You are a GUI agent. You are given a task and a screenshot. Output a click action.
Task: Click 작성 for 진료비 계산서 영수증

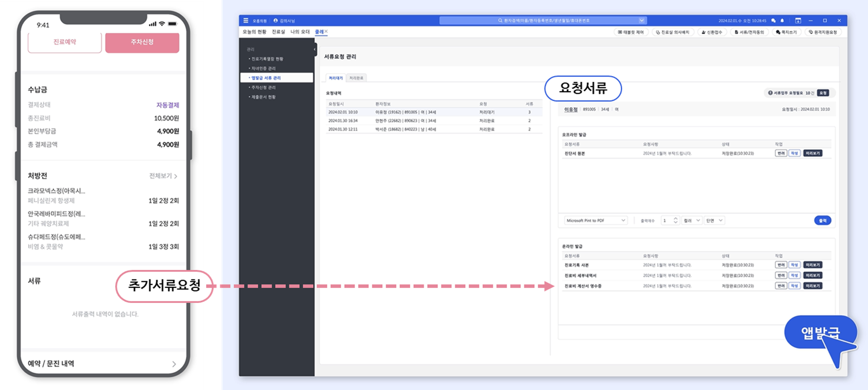(794, 286)
